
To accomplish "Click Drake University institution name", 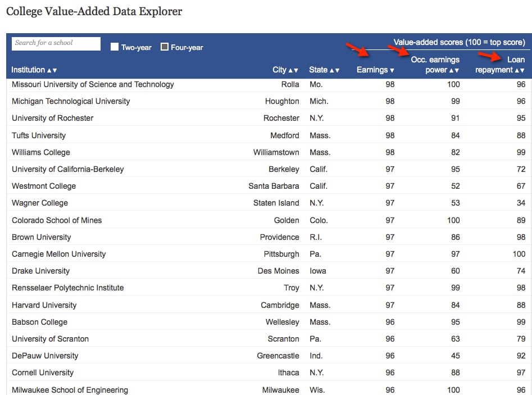I will tap(40, 271).
